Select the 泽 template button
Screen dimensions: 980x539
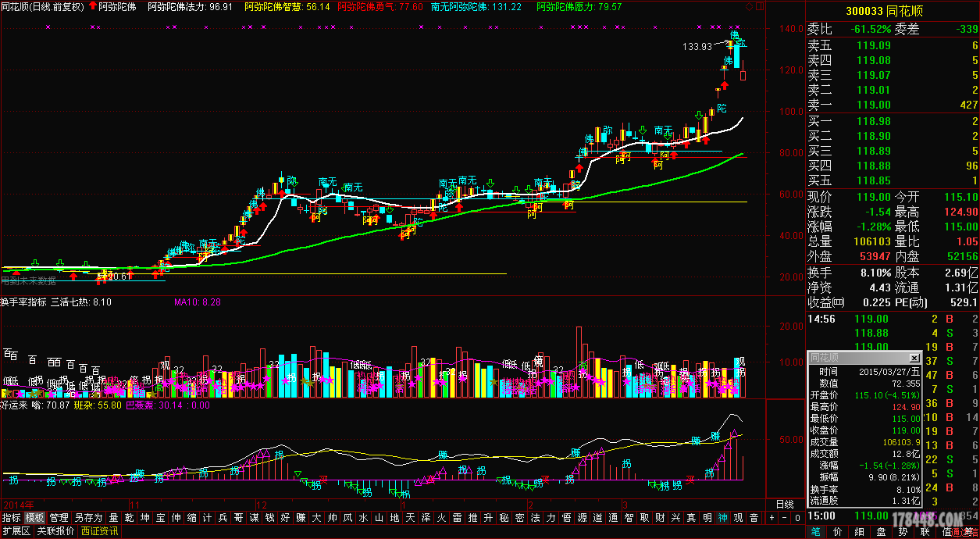click(x=426, y=517)
